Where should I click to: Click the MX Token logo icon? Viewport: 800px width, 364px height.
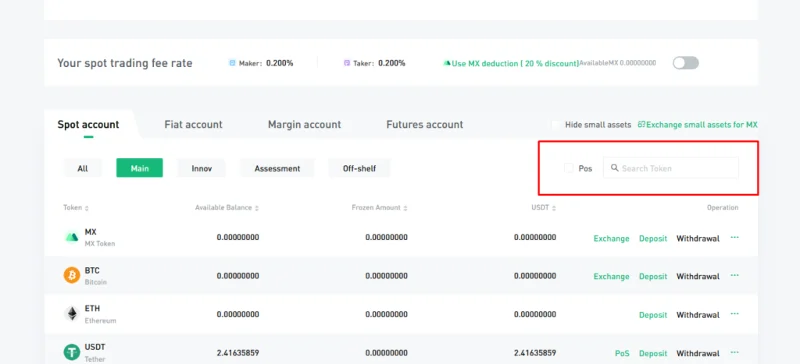(x=71, y=237)
